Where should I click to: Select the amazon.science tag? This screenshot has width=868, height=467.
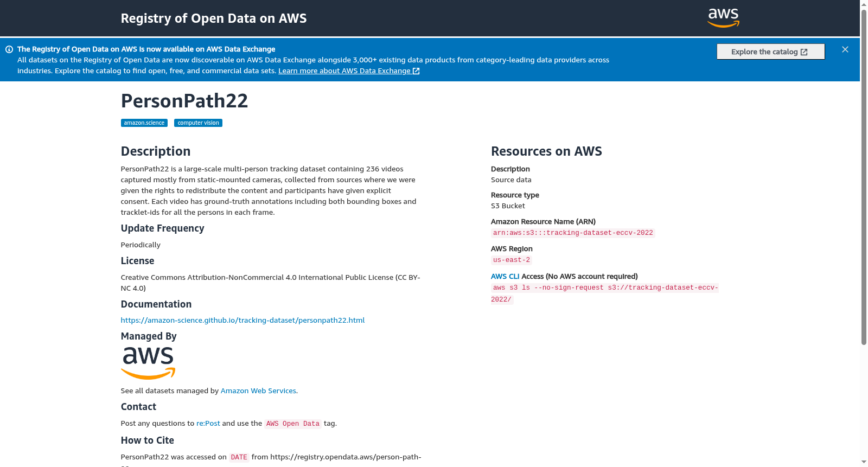(x=144, y=123)
